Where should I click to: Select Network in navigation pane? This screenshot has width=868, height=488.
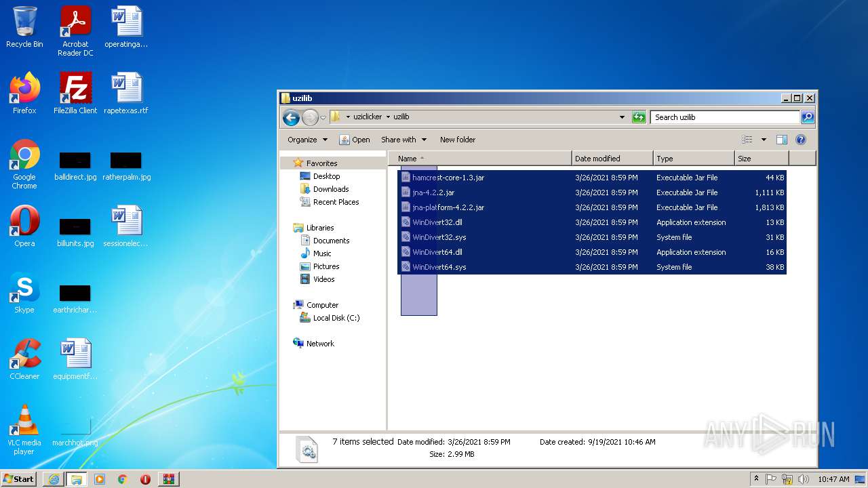tap(319, 344)
